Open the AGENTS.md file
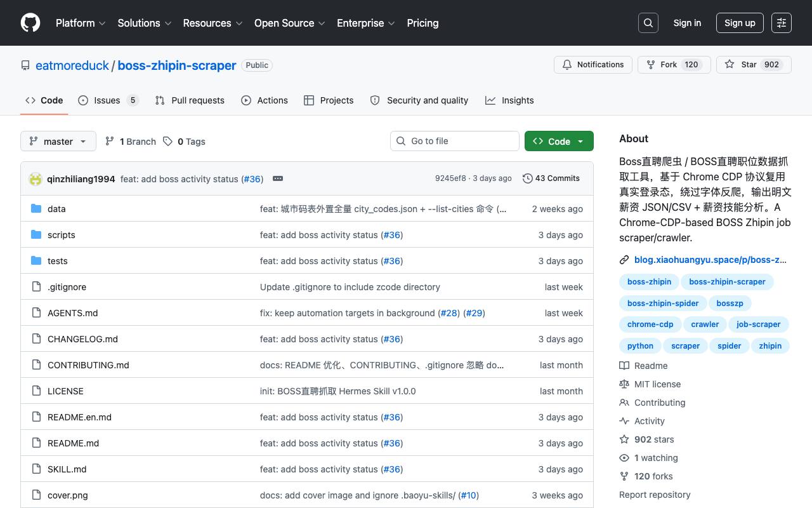Screen dimensions: 812x508 pyautogui.click(x=72, y=313)
